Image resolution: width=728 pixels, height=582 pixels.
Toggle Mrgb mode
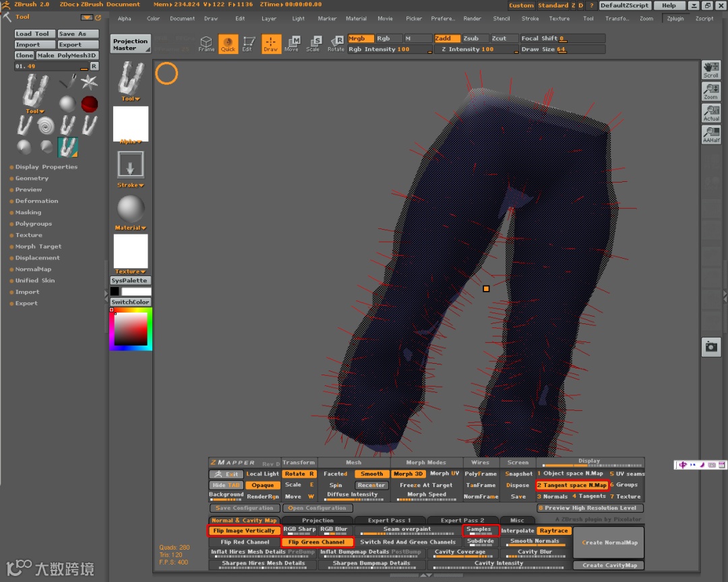tap(360, 38)
